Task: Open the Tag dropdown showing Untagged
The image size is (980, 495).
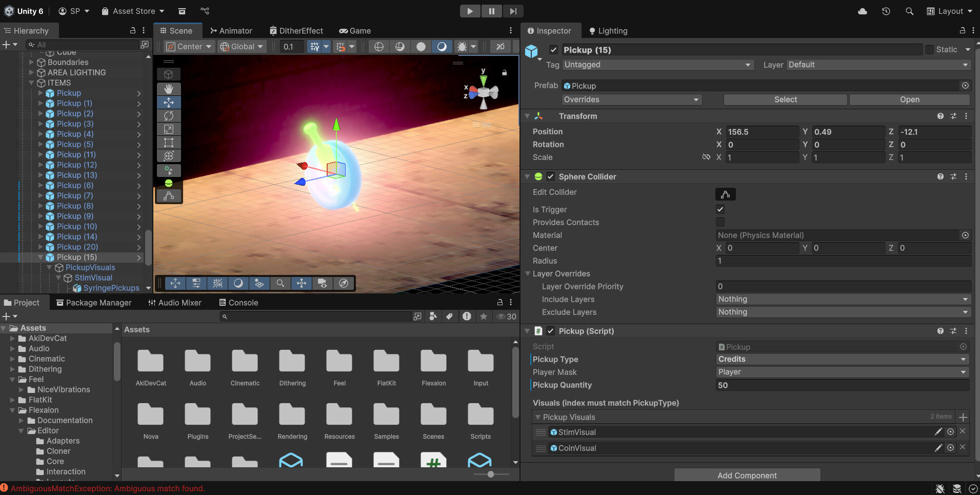Action: [657, 65]
